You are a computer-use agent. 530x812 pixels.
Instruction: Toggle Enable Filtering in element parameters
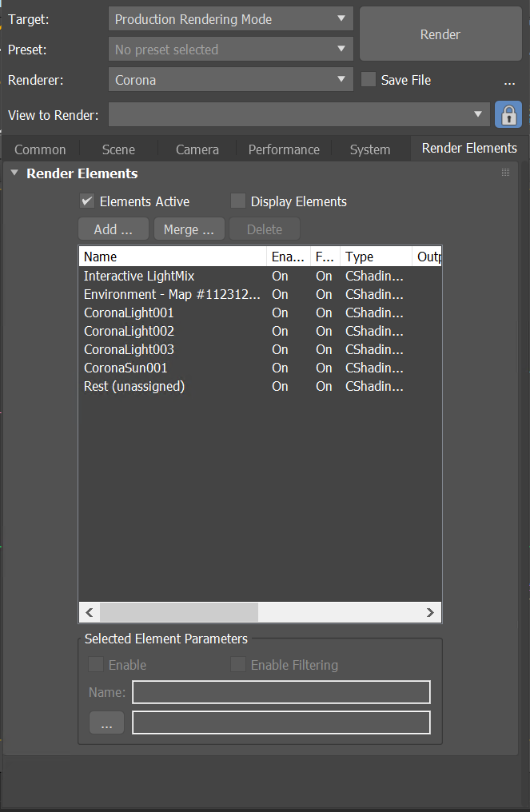tap(237, 664)
